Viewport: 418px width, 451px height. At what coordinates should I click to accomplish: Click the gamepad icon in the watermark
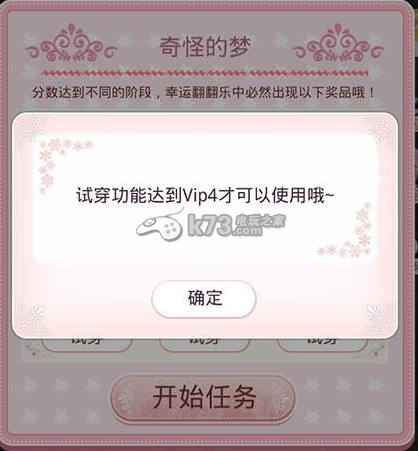(x=160, y=224)
